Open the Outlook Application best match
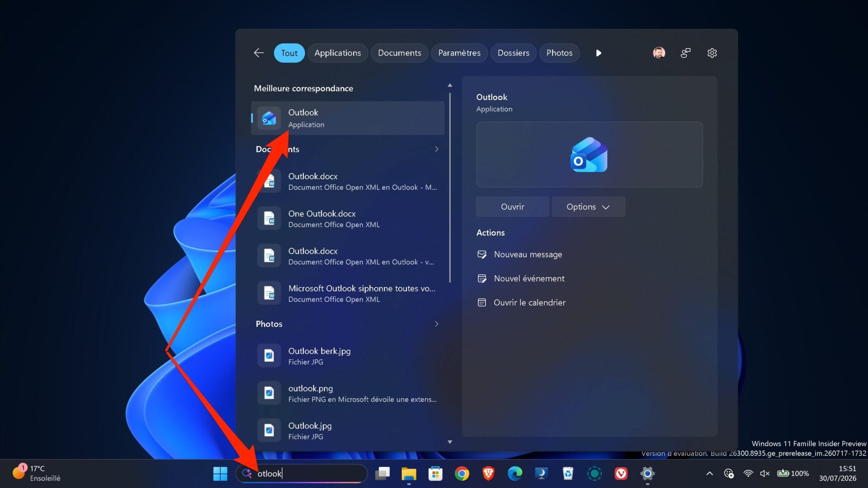868x488 pixels. (348, 118)
